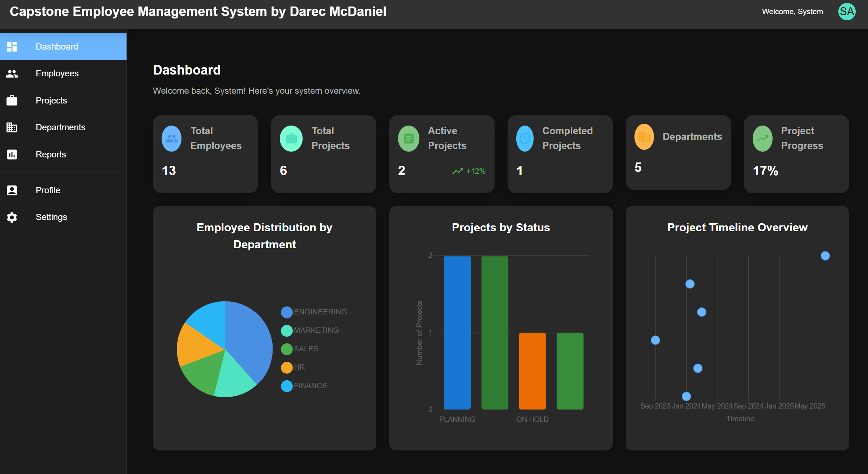Click the SA avatar in the top right corner

847,11
